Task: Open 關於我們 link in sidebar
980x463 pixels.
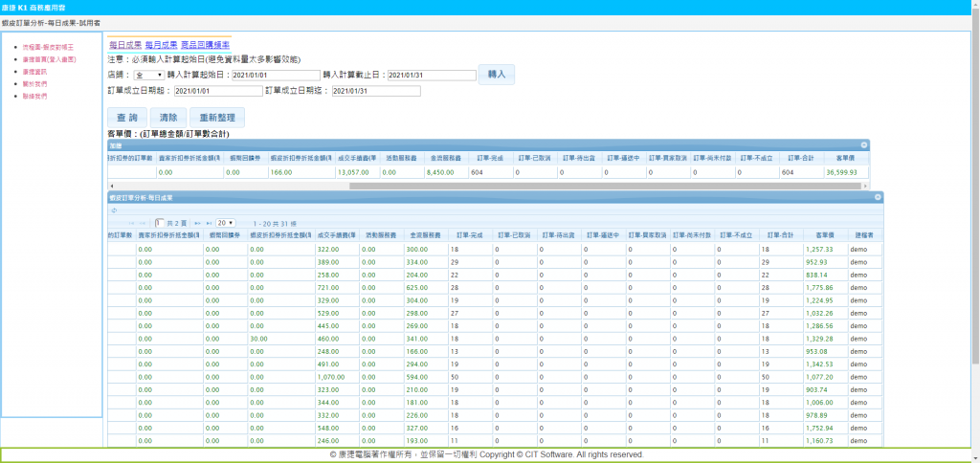Action: click(34, 83)
